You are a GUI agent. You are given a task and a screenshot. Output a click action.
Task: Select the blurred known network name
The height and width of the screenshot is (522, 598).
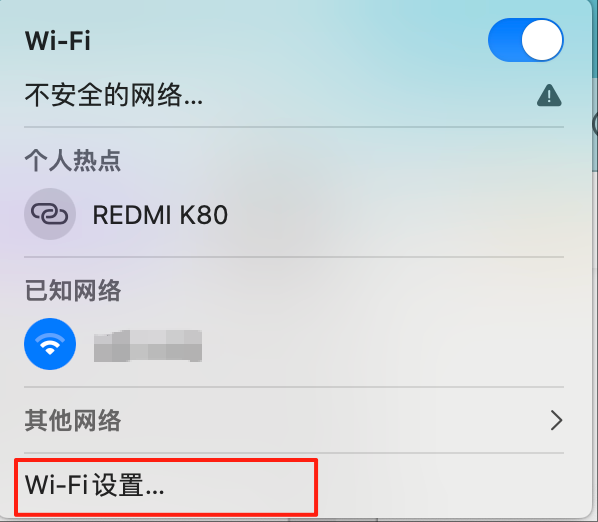pyautogui.click(x=148, y=346)
